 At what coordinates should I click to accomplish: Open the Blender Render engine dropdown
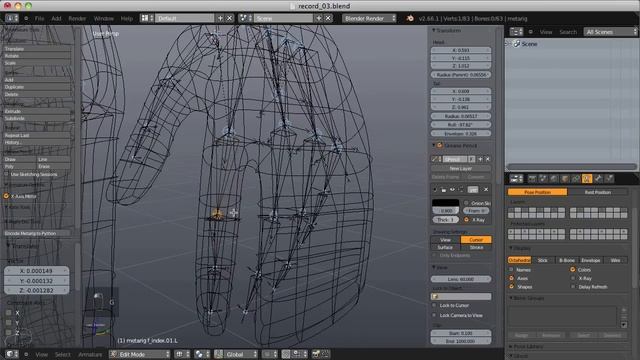point(369,18)
